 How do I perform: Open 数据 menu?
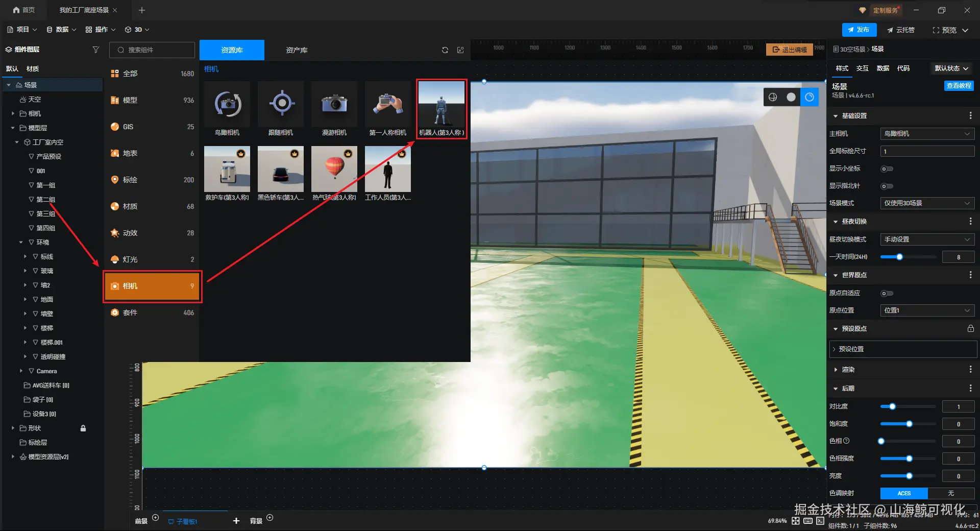(x=61, y=30)
